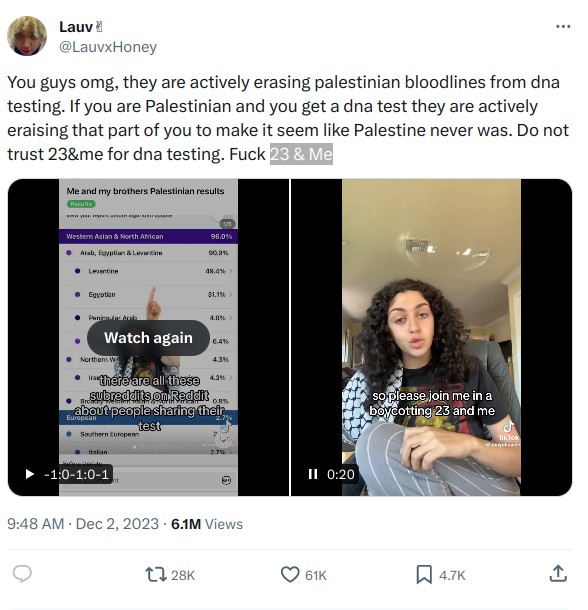Open Lauv's profile avatar picture

pyautogui.click(x=27, y=36)
